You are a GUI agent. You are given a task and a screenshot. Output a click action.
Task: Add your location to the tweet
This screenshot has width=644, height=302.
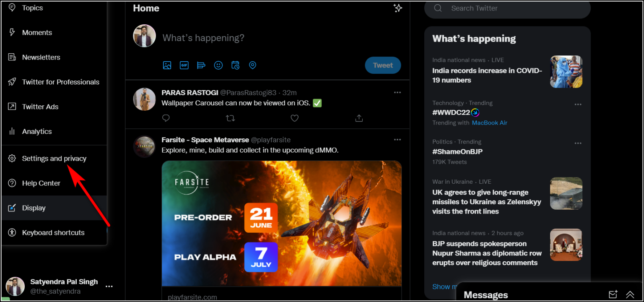coord(252,65)
